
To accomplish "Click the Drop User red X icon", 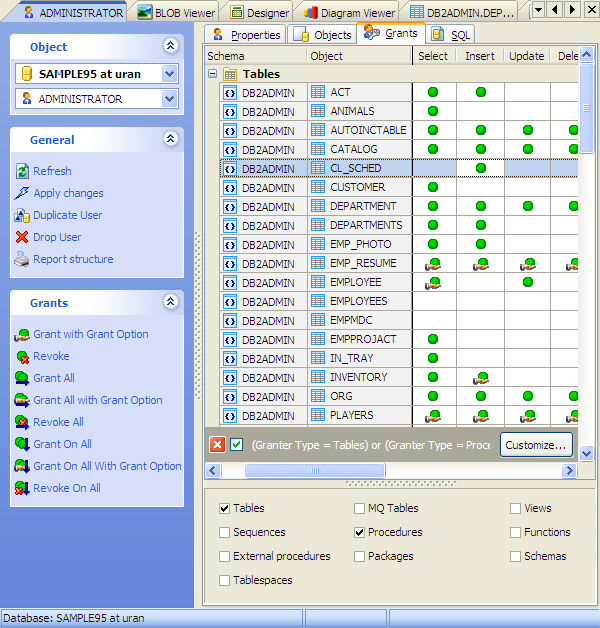I will 23,237.
